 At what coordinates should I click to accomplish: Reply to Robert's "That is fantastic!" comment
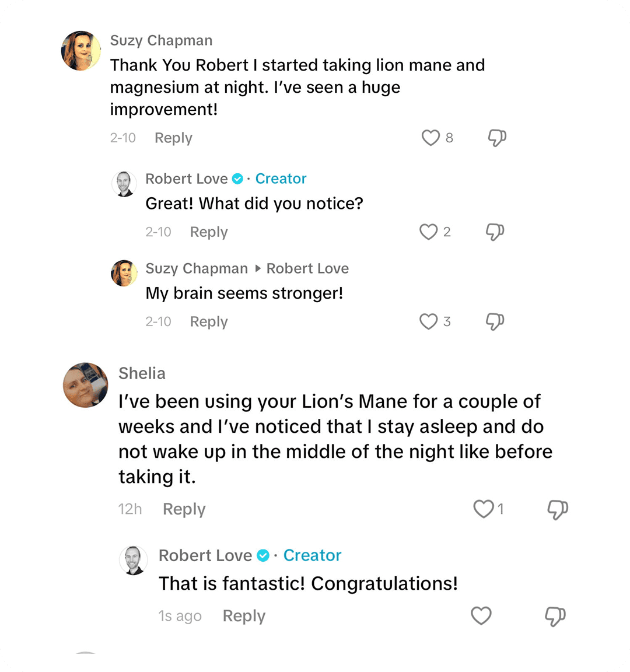click(x=244, y=616)
